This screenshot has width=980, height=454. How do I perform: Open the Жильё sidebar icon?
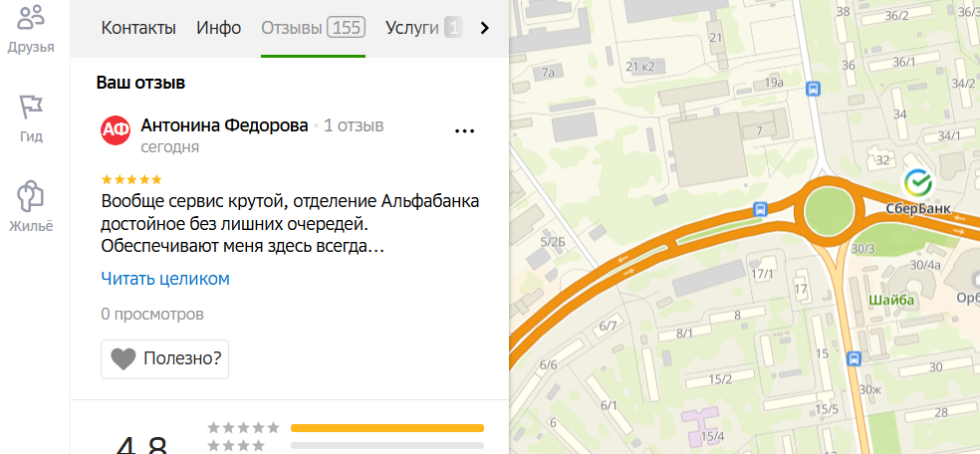click(31, 207)
